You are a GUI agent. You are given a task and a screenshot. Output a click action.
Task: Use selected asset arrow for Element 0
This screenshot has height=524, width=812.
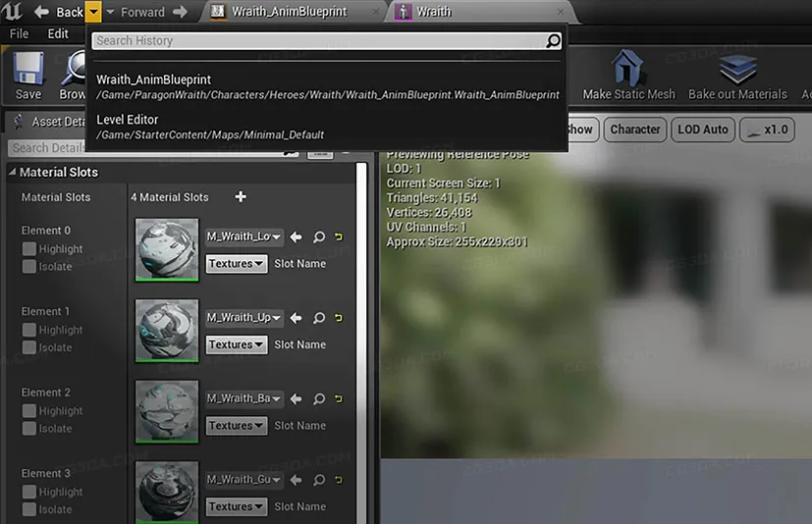[296, 236]
